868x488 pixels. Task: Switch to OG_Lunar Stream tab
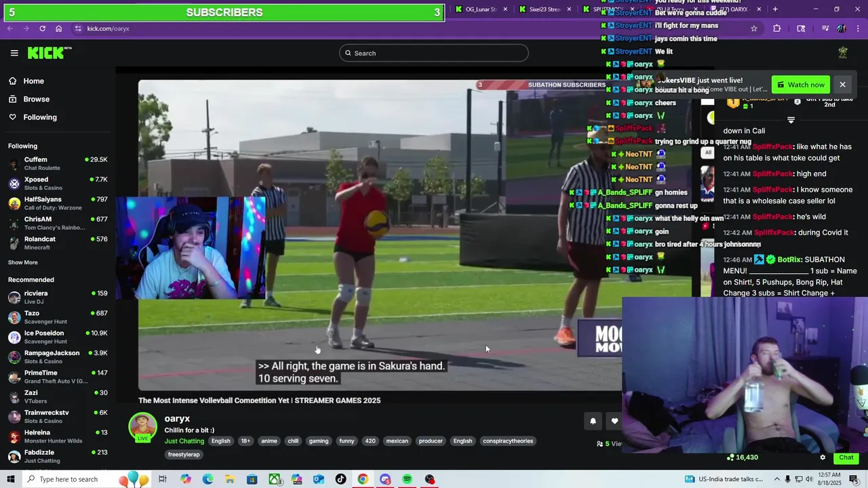point(480,9)
